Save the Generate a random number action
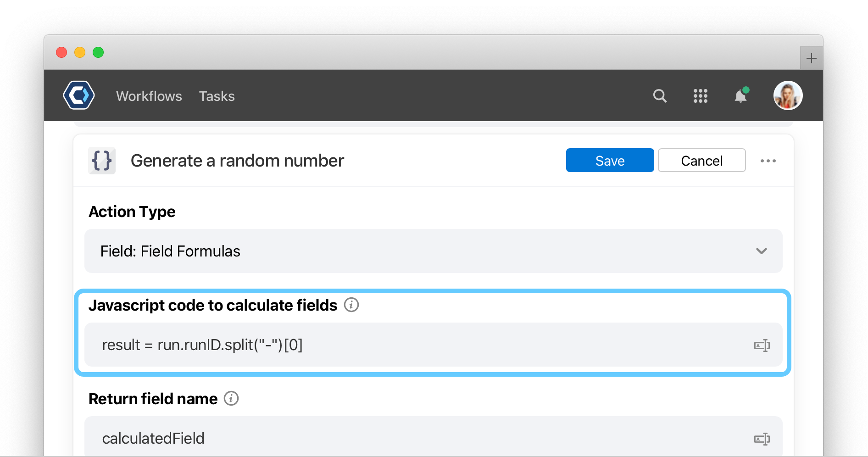The image size is (868, 457). point(610,161)
